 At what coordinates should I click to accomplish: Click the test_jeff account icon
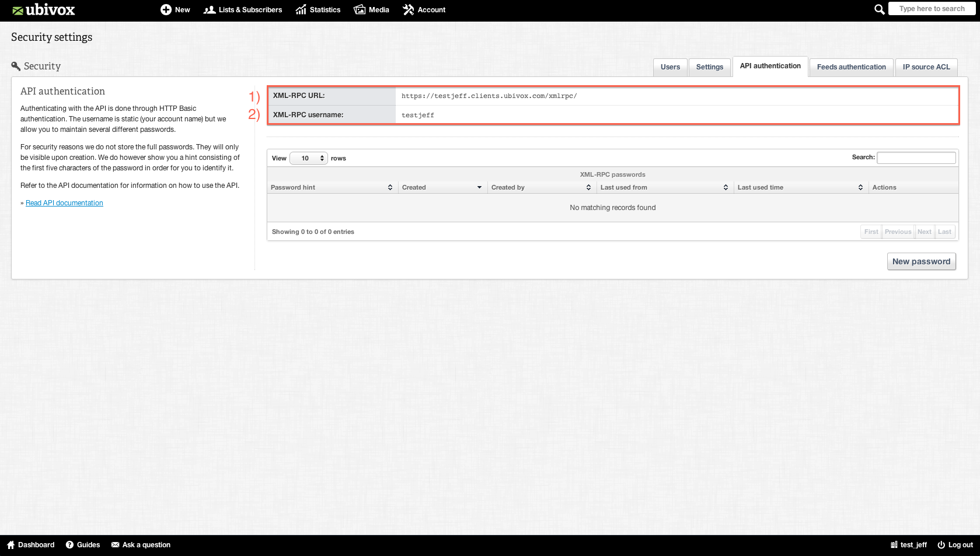coord(894,545)
